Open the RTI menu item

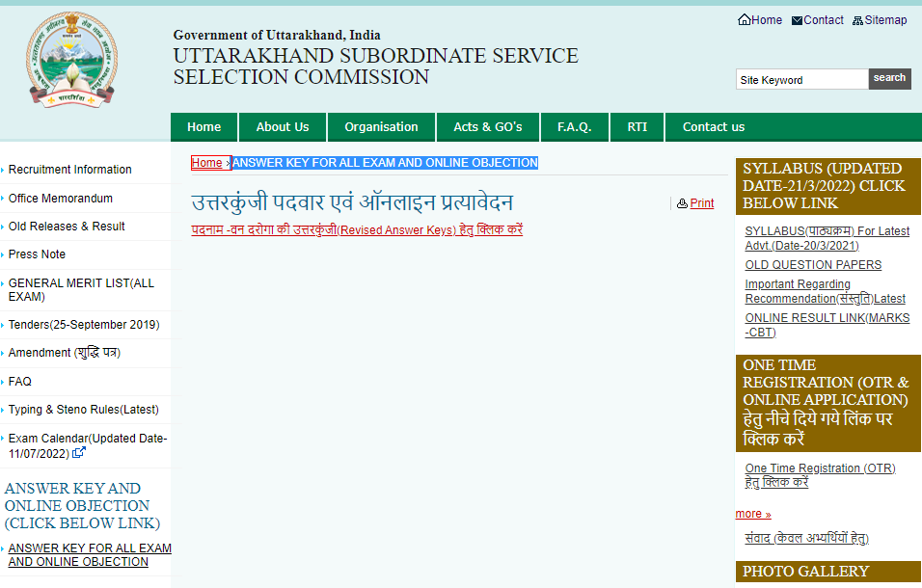(637, 127)
